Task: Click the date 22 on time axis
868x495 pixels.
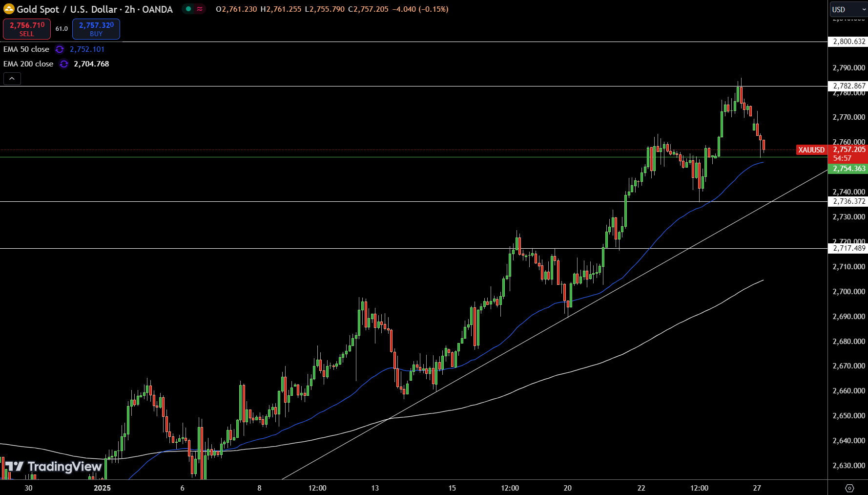Action: click(x=641, y=488)
